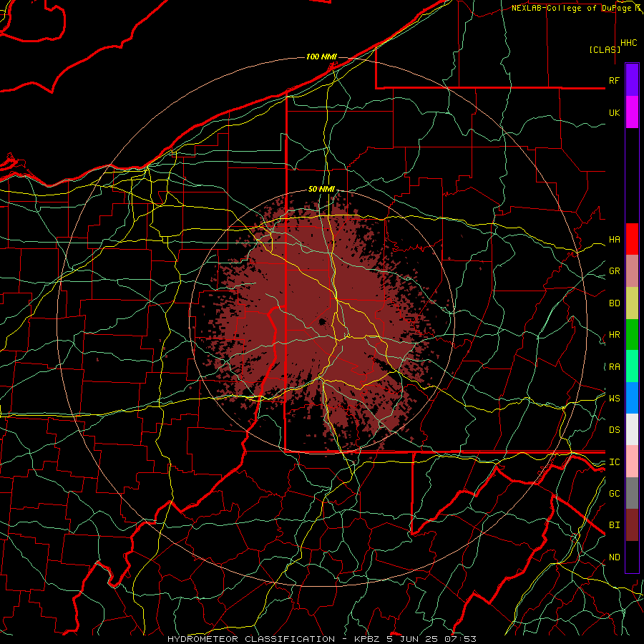644x644 pixels.
Task: Click the GC legend label
Action: click(614, 494)
